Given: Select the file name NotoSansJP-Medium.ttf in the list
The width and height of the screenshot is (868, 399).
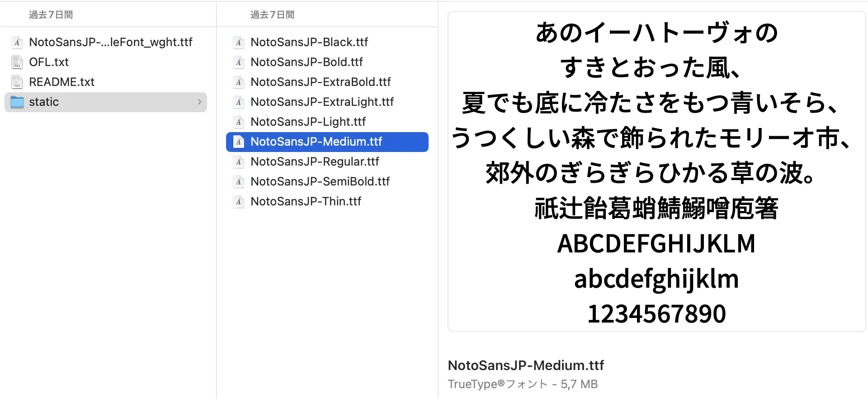Looking at the screenshot, I should coord(316,142).
